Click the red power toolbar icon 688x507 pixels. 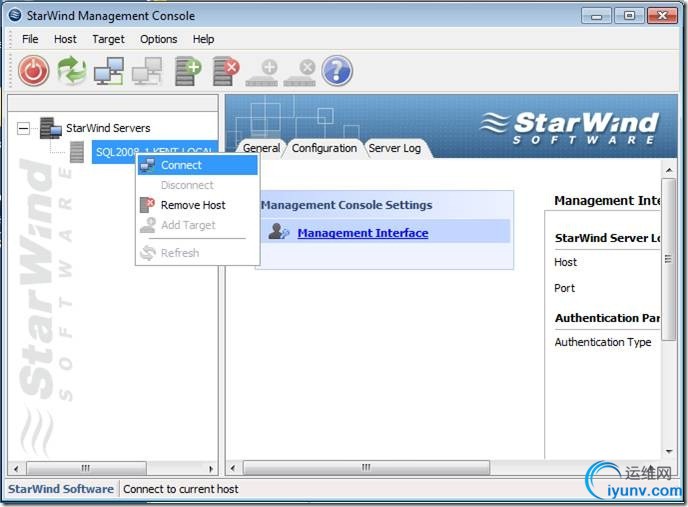(33, 71)
